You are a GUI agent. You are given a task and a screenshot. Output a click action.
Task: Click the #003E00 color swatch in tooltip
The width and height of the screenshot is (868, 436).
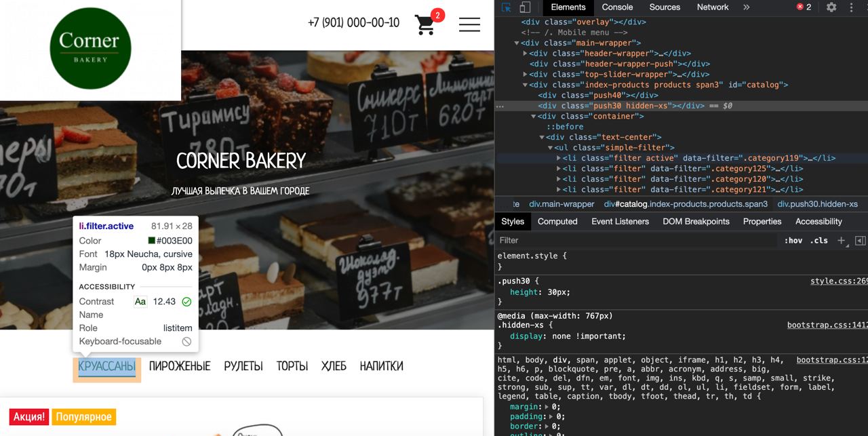(151, 241)
